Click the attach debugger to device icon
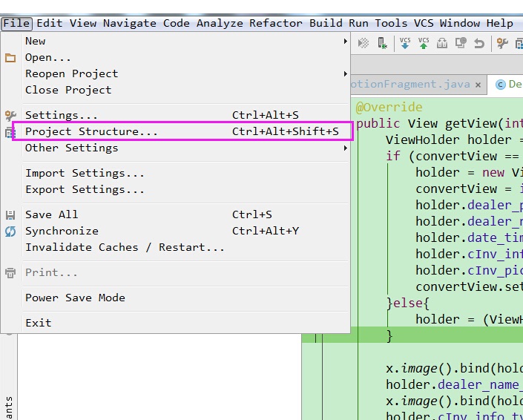Screen dimensions: 523x420 (x=382, y=44)
